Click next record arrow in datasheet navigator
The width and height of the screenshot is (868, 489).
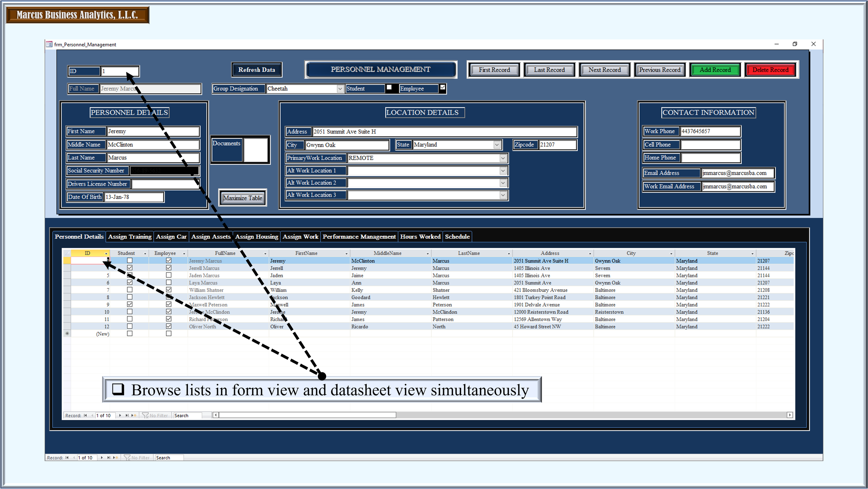pos(120,415)
